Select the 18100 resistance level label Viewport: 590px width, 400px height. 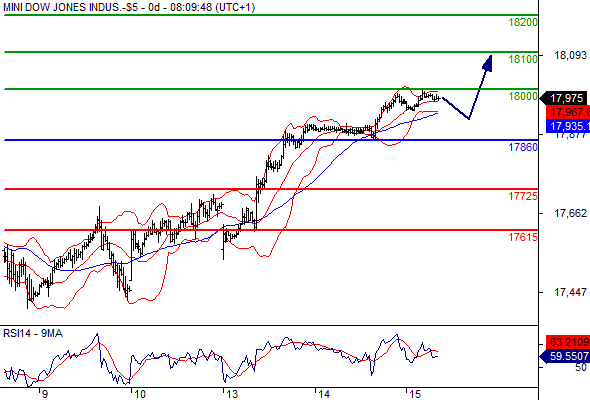click(523, 59)
